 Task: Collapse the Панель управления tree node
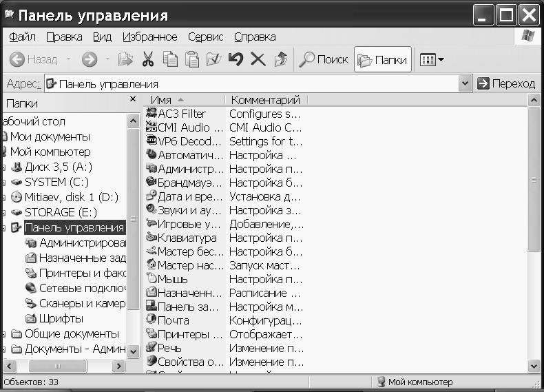(x=3, y=228)
